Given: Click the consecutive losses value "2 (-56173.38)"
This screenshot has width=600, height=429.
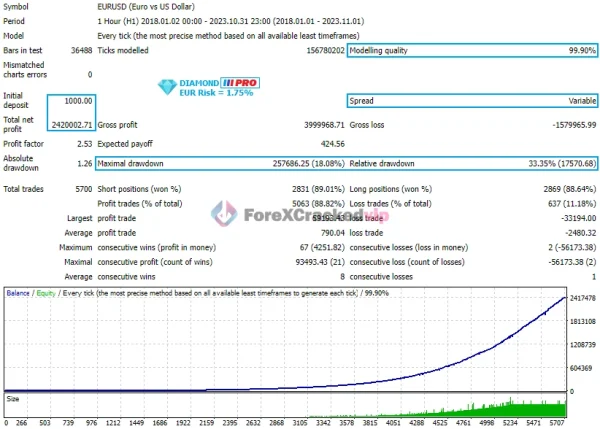Looking at the screenshot, I should point(572,248).
